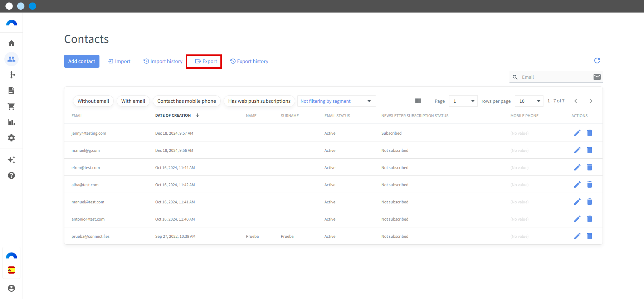Click the AI sparkles sidebar icon
The width and height of the screenshot is (644, 299).
11,160
